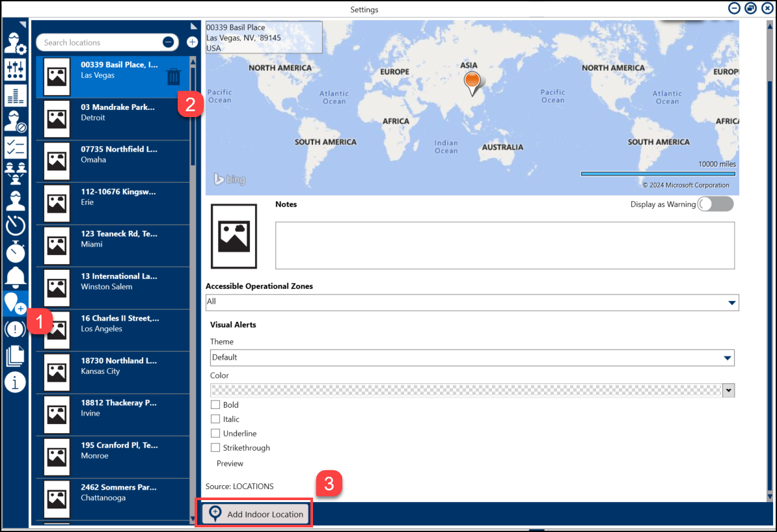777x532 pixels.
Task: Click the information icon in the sidebar
Action: click(x=15, y=382)
